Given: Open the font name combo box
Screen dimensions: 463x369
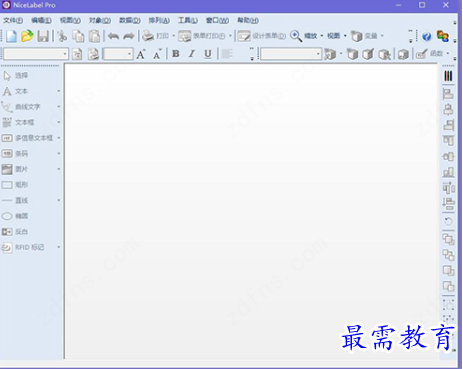Looking at the screenshot, I should (x=36, y=54).
